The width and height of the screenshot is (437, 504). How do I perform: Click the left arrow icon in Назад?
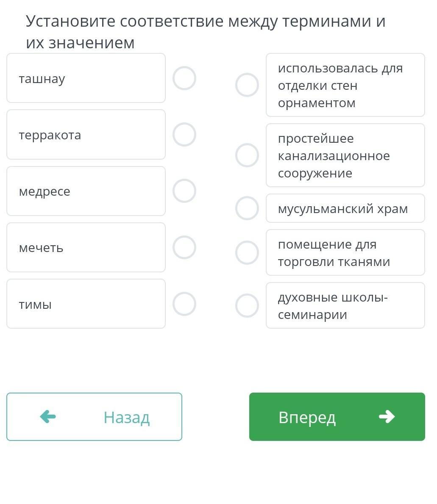point(48,417)
